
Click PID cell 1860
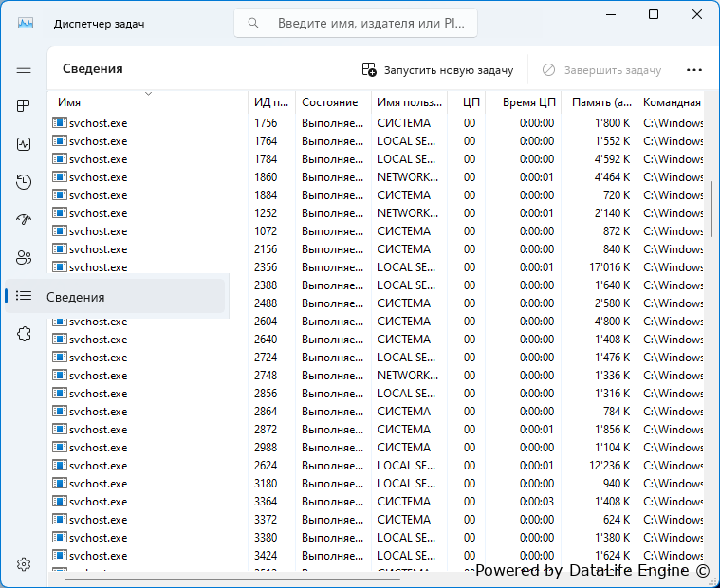266,177
